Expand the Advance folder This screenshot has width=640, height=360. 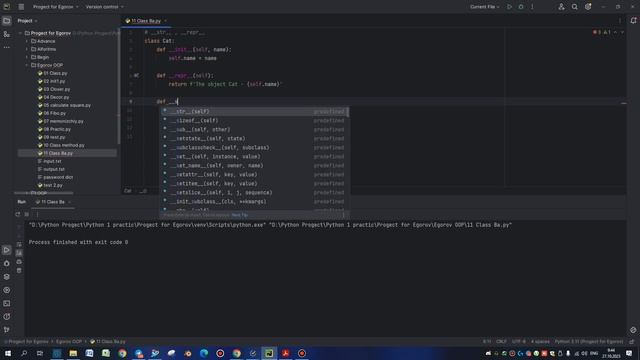click(27, 41)
